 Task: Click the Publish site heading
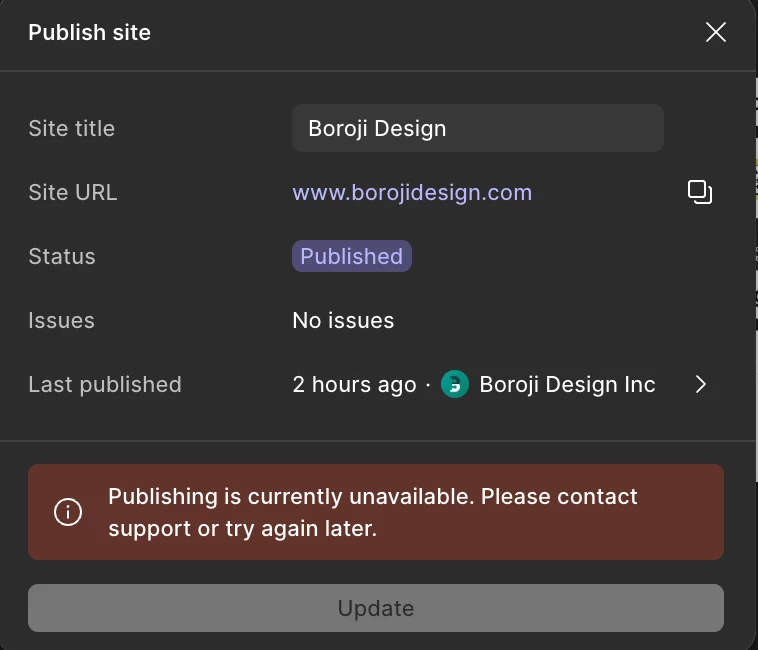89,32
